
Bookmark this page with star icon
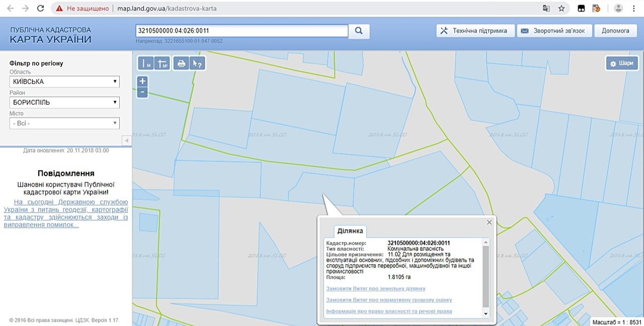[x=561, y=9]
